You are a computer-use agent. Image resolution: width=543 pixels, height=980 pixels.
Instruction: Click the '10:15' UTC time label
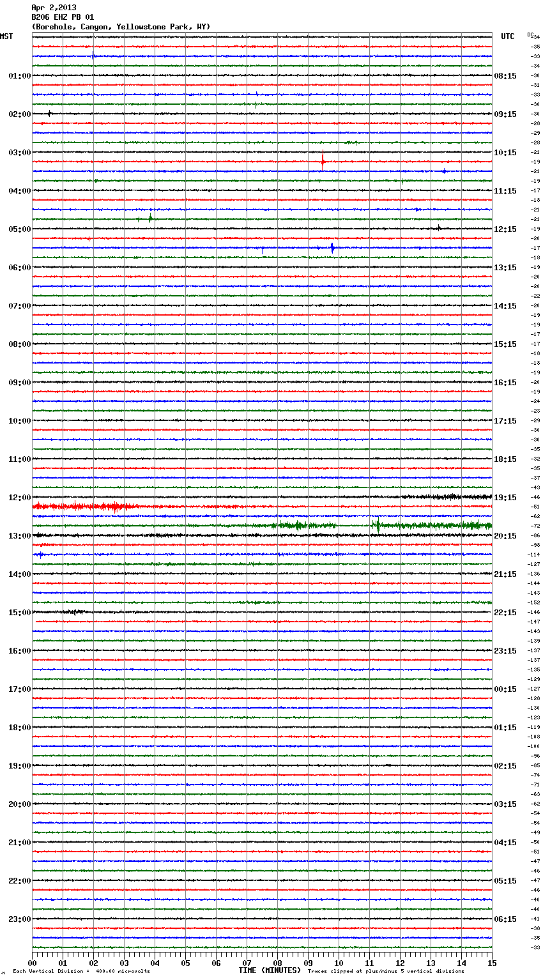[x=505, y=153]
